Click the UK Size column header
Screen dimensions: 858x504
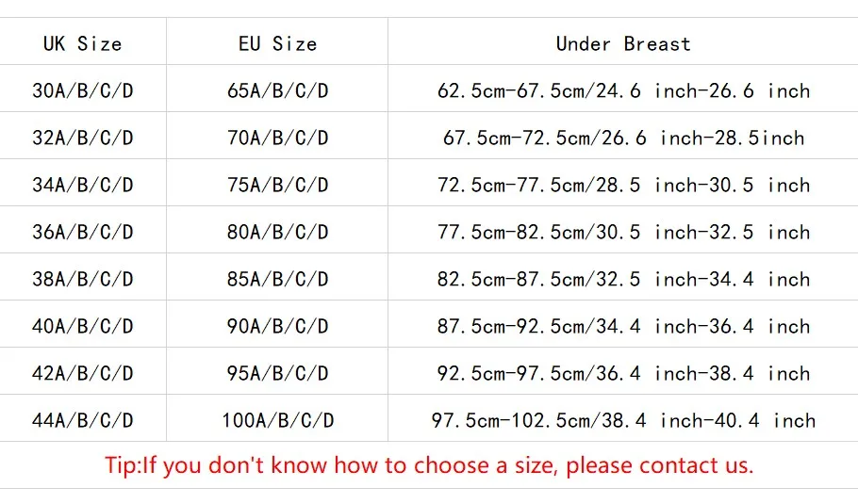[x=83, y=43]
